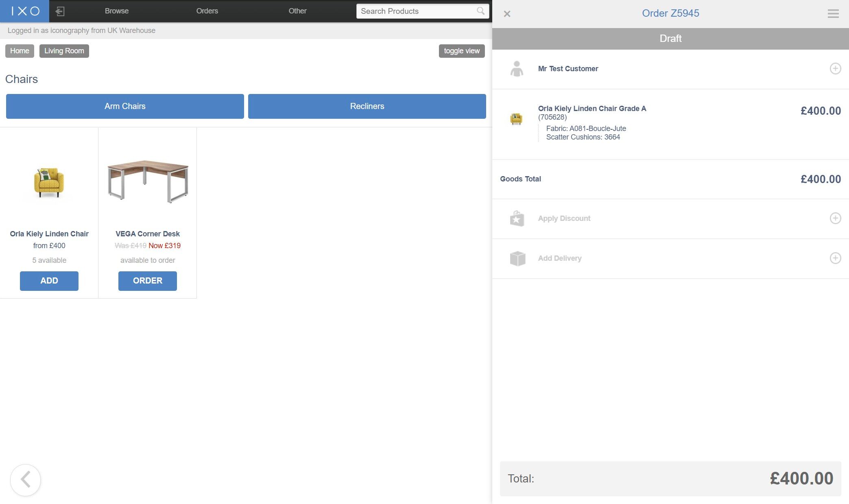Image resolution: width=849 pixels, height=504 pixels.
Task: Open the order hamburger menu
Action: pos(833,13)
